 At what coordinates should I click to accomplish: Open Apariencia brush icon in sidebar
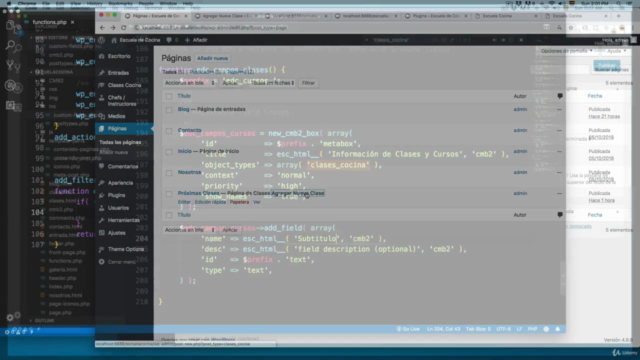101,183
